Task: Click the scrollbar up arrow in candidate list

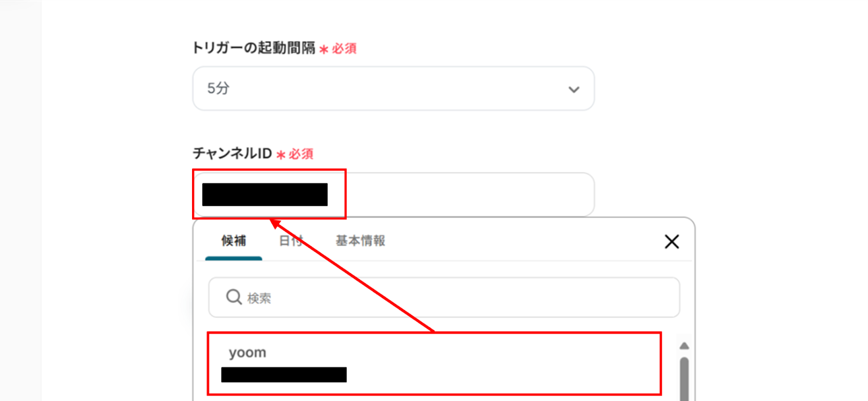Action: coord(684,346)
